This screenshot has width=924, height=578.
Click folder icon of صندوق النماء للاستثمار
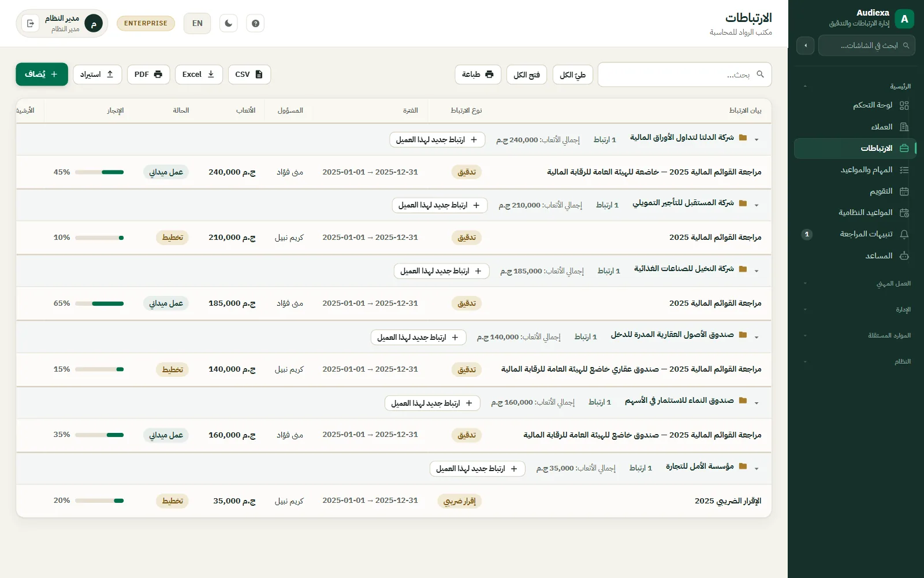point(743,401)
